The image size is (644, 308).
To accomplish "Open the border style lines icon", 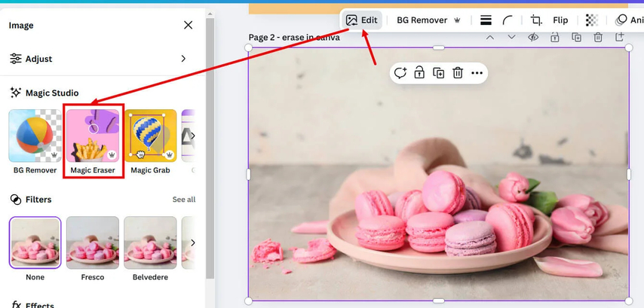I will (486, 20).
